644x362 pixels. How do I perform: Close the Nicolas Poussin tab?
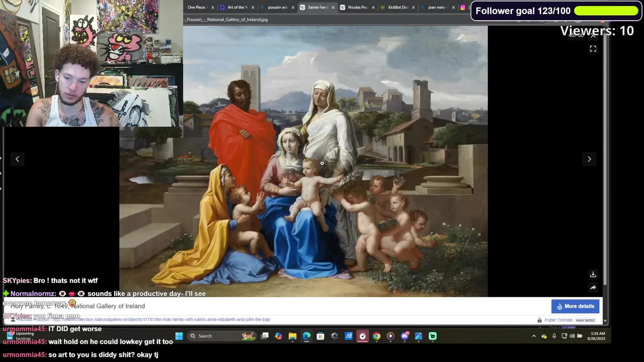[x=373, y=8]
